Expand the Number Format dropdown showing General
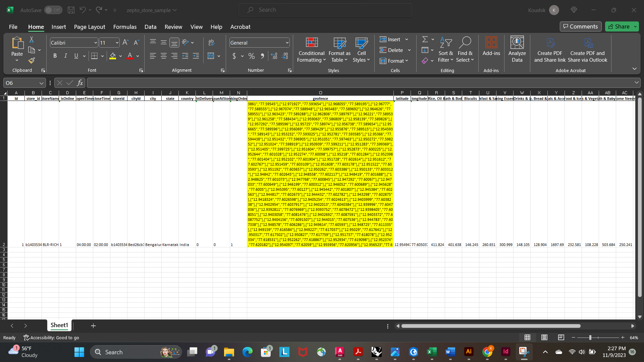This screenshot has height=362, width=644. [287, 43]
